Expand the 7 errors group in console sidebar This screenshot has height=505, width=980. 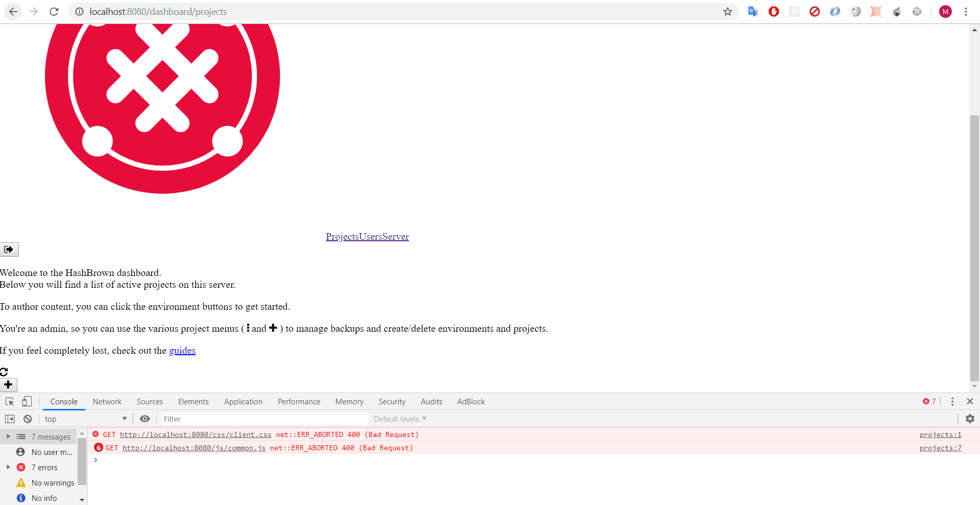[8, 467]
